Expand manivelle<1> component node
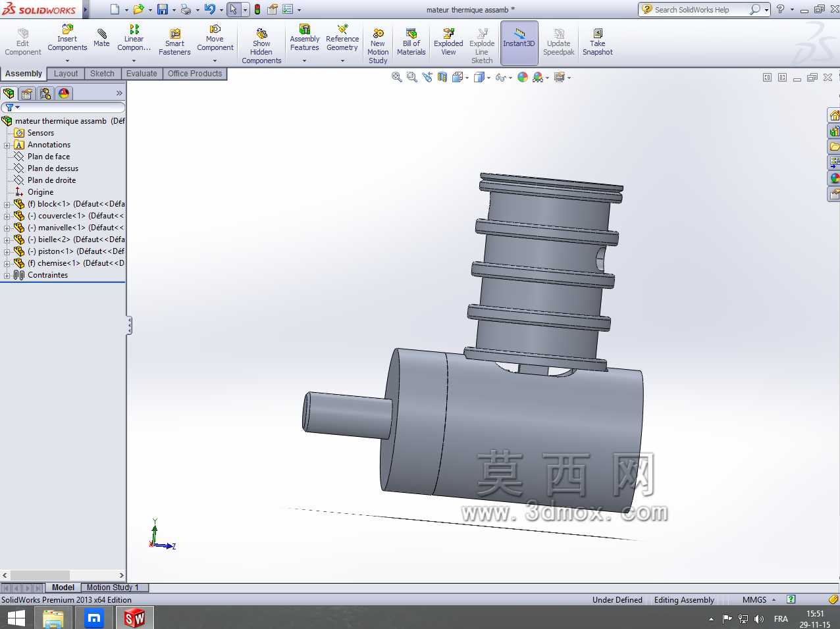 7,228
